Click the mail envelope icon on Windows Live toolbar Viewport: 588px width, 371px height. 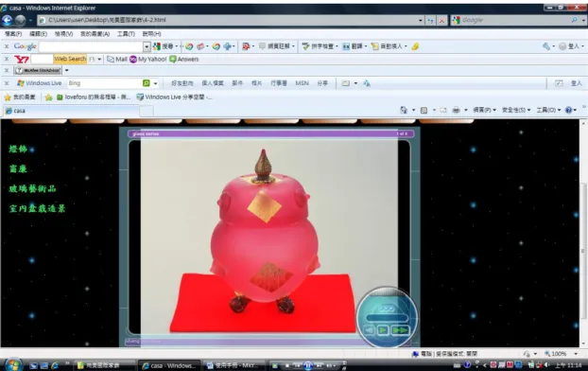pyautogui.click(x=345, y=83)
